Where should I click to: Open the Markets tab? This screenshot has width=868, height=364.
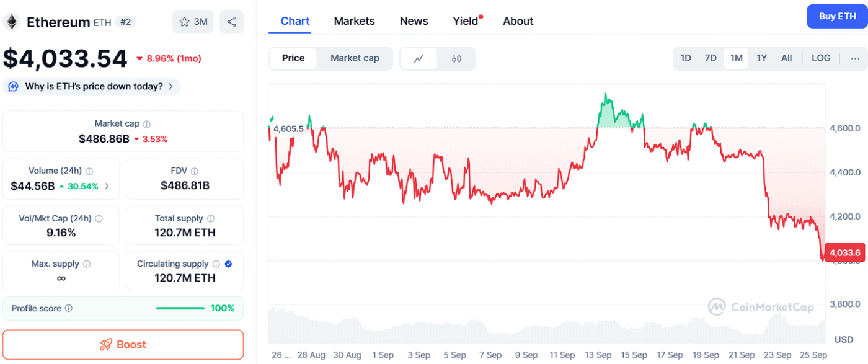point(354,21)
